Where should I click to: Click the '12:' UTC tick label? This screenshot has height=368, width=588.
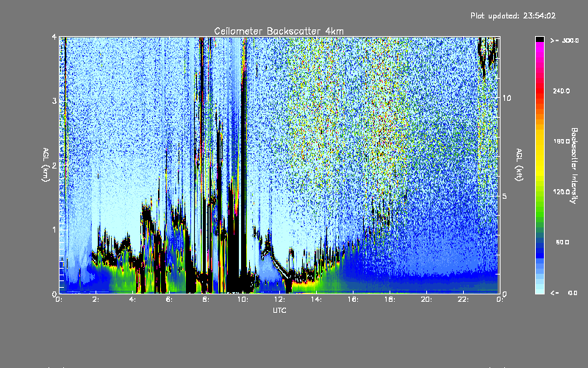279,300
